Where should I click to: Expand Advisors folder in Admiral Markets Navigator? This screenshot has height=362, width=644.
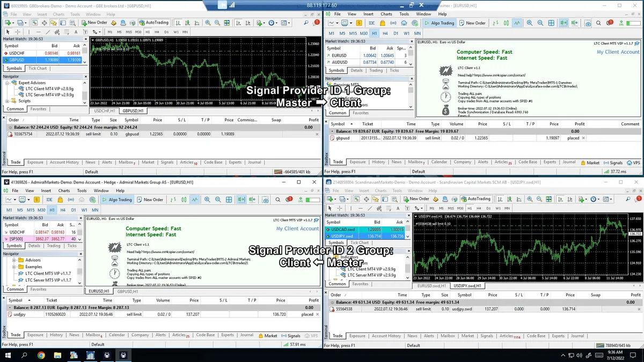(x=14, y=260)
